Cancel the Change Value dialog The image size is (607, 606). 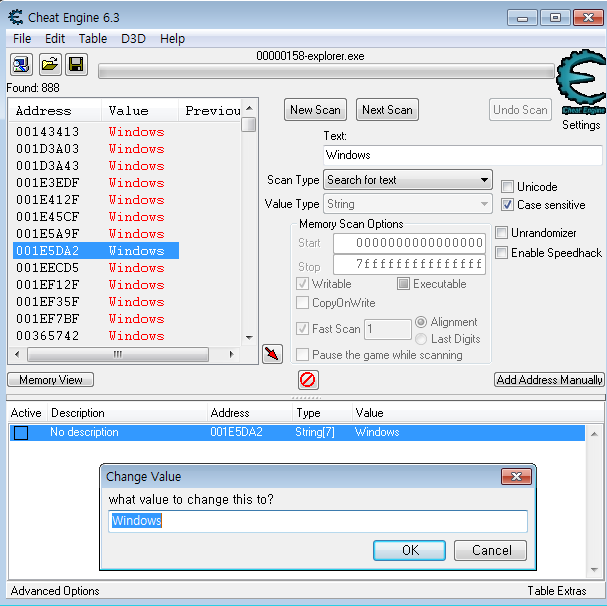pos(490,550)
